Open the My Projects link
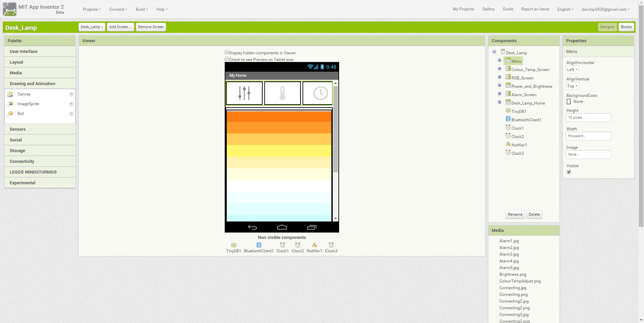The image size is (644, 323). [x=463, y=9]
